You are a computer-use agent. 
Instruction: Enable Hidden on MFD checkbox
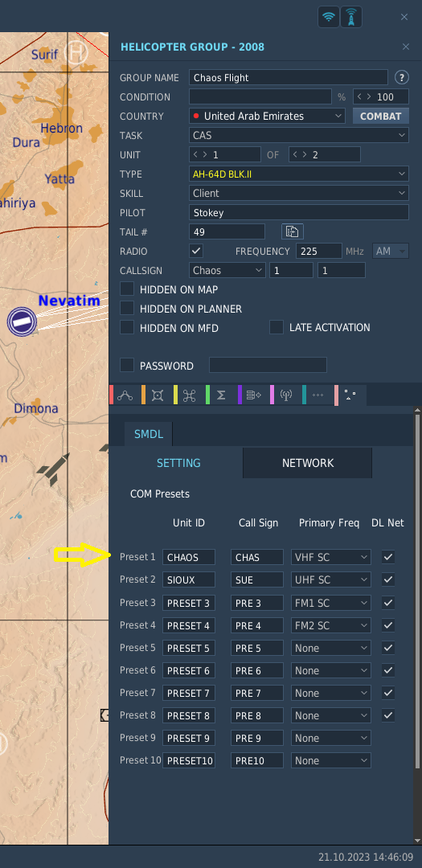(x=127, y=328)
